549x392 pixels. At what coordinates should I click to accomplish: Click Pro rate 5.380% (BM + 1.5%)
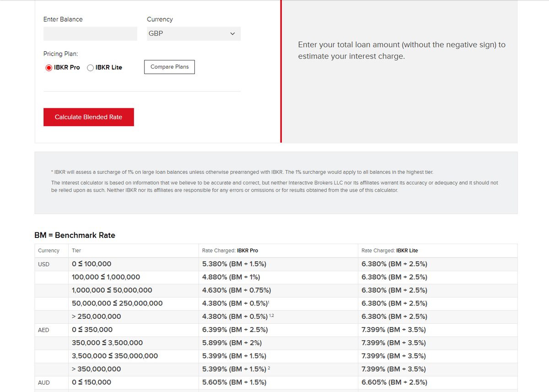(x=234, y=264)
